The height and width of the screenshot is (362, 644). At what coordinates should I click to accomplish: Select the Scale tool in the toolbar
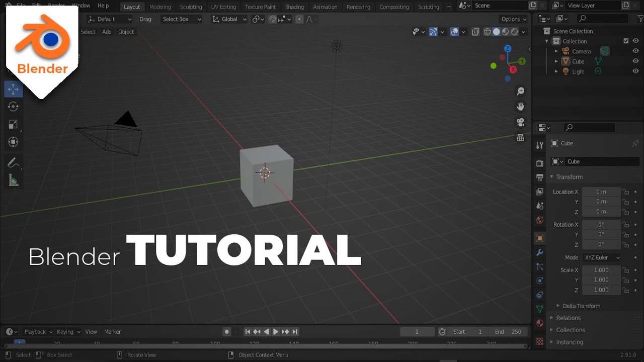coord(14,124)
